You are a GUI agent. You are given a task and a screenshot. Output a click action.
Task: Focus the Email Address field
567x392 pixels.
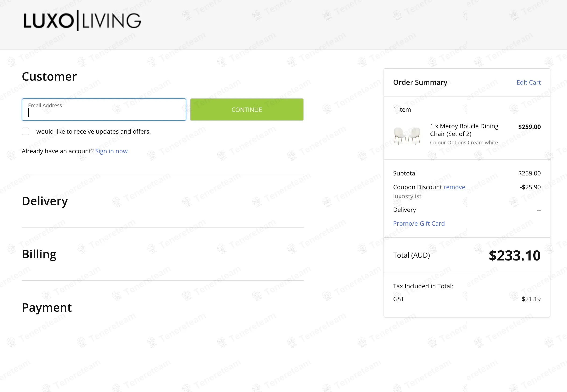coord(104,110)
